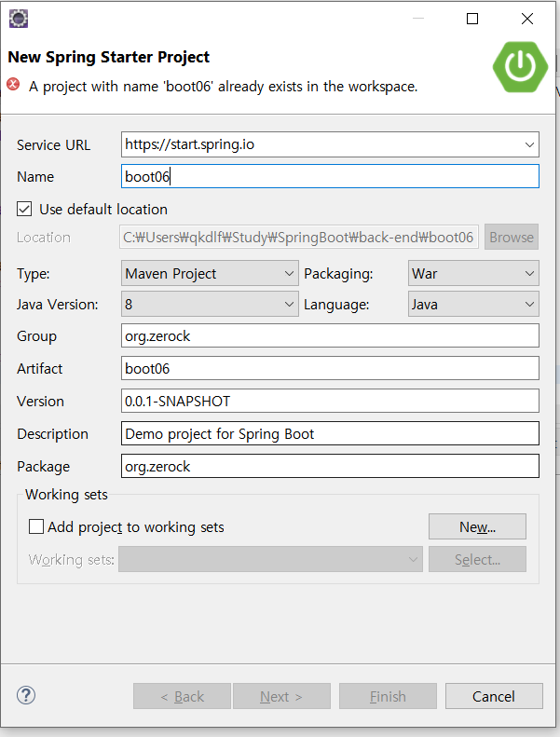Click the Version field 0.0.1-SNAPSHOT
Screen dimensions: 560x737
330,401
